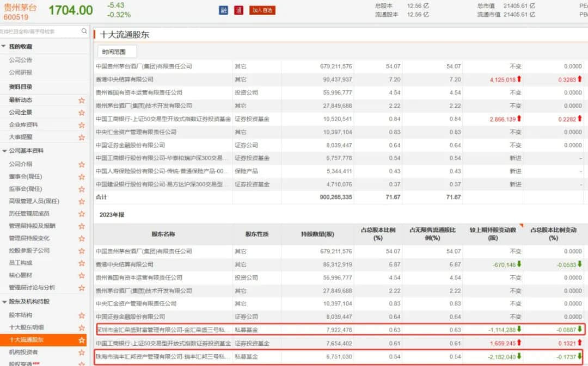
Task: Star the 机构投资者 sidebar item
Action: tap(82, 352)
